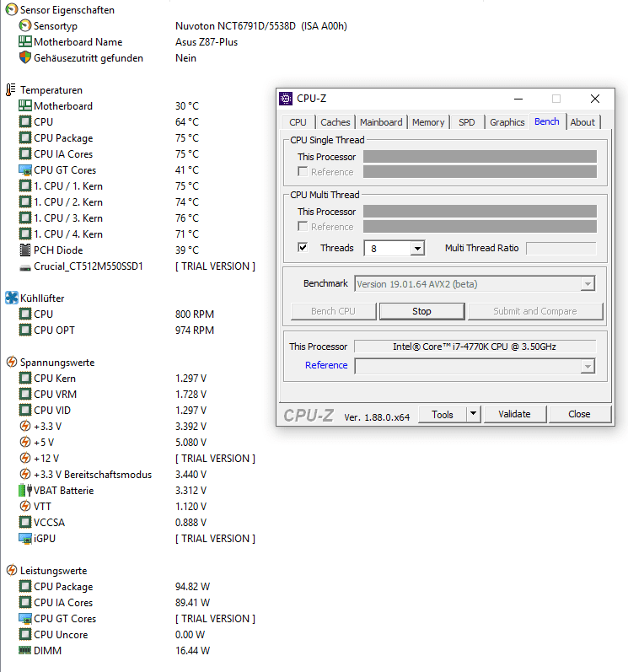Open the Memory tab
The image size is (628, 672).
click(428, 122)
